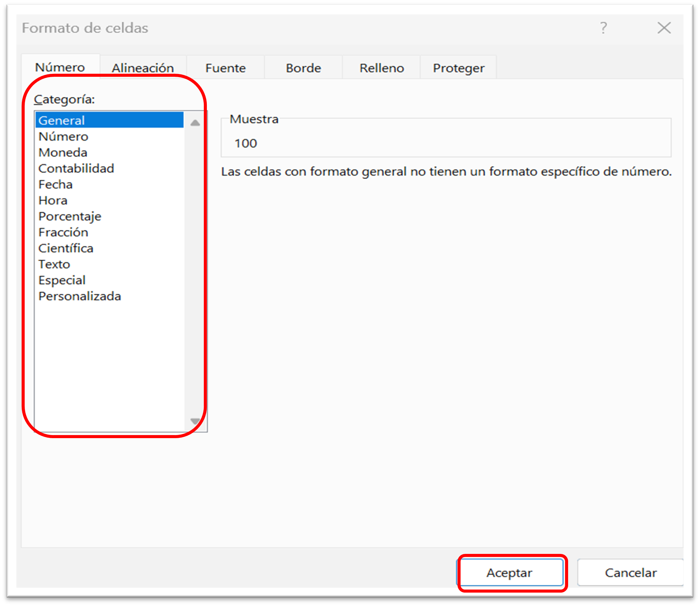Click the Cancelar button

(x=630, y=572)
